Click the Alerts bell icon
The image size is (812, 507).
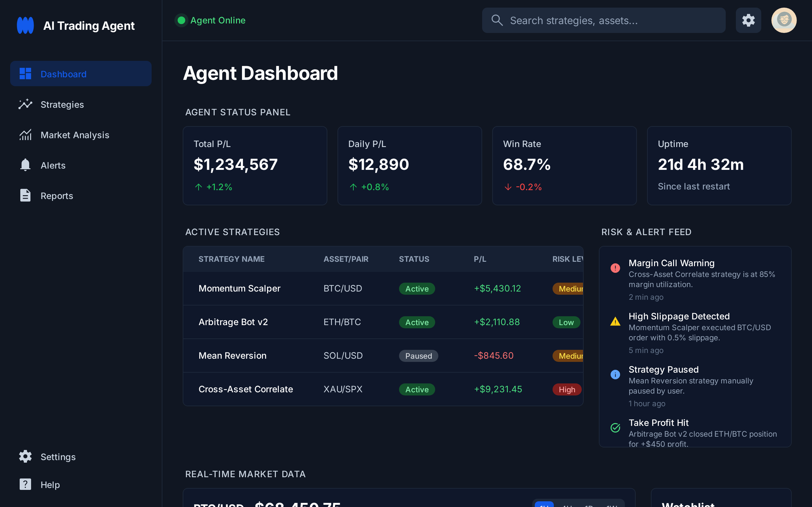click(x=25, y=165)
